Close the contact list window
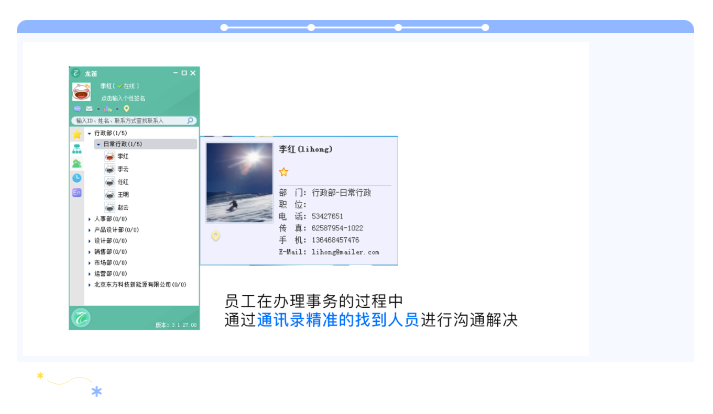Image resolution: width=713 pixels, height=414 pixels. click(x=193, y=73)
